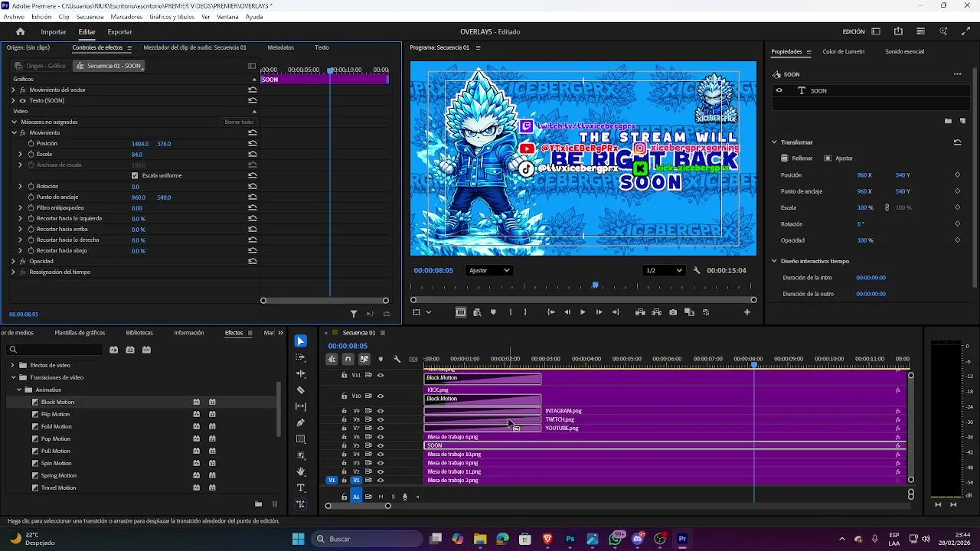Click Go to In point button

pyautogui.click(x=550, y=312)
